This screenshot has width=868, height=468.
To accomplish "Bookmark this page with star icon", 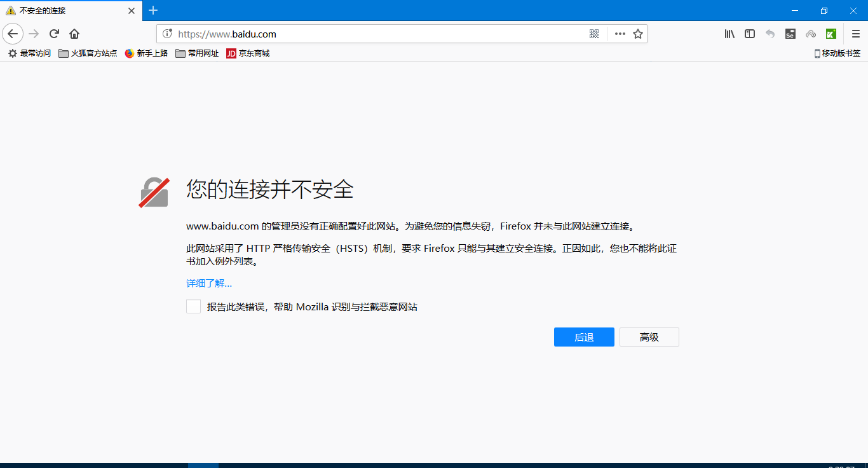I will [638, 34].
